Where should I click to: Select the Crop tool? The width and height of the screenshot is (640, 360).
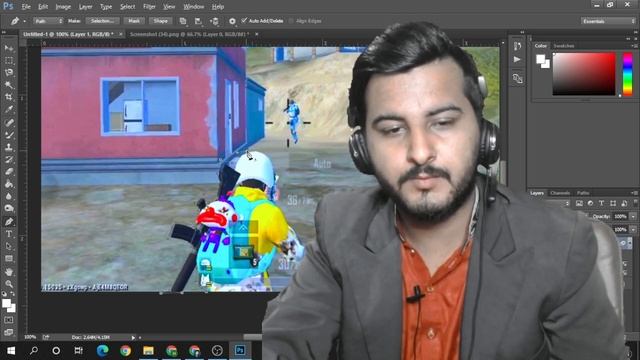coord(9,97)
